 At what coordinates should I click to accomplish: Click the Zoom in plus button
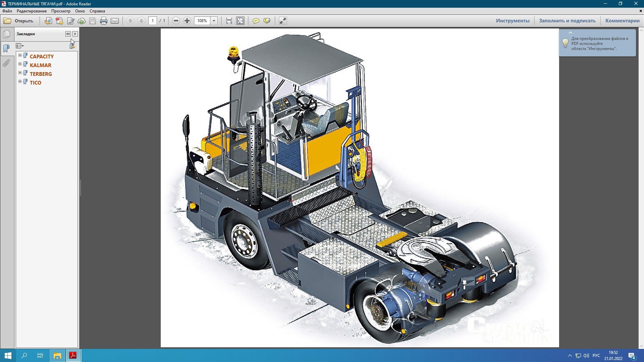click(x=187, y=21)
